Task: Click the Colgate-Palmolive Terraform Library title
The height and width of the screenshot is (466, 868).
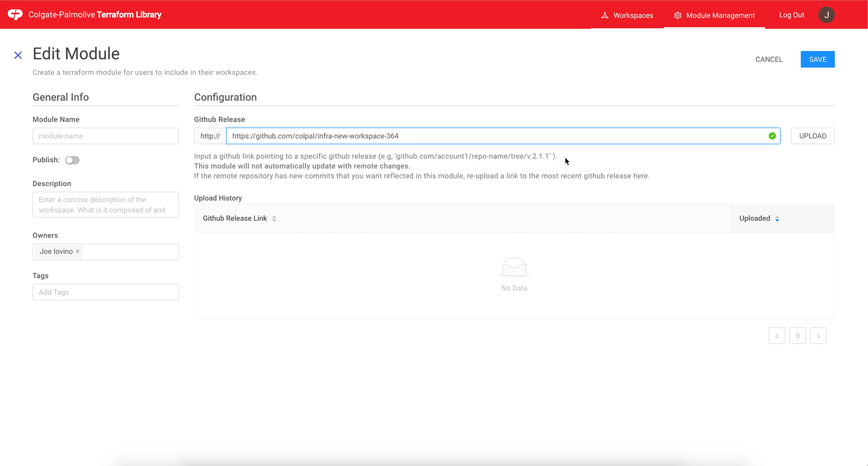Action: click(95, 14)
